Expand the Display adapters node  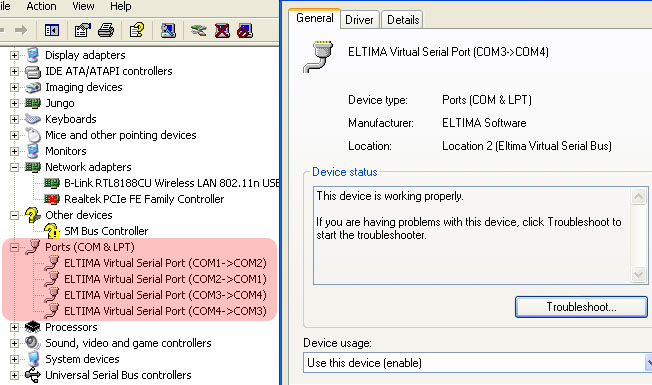(x=14, y=55)
